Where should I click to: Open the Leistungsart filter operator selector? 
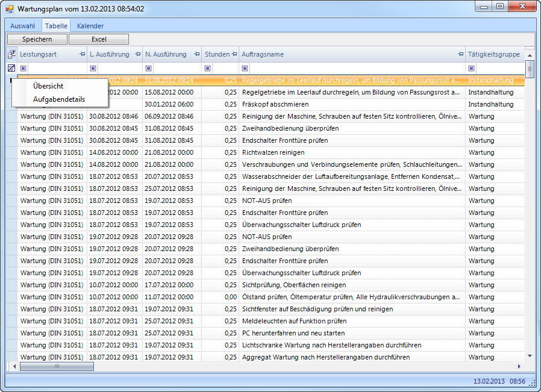coord(23,68)
